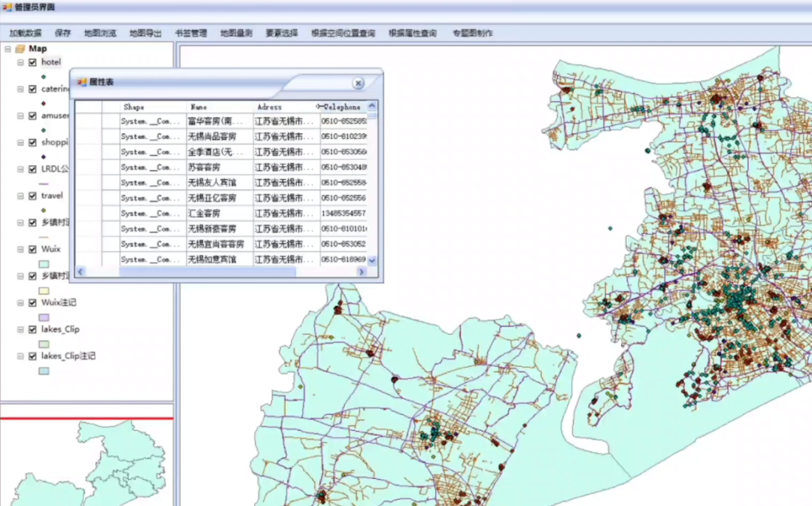Click the hotel layer point symbol
This screenshot has width=812, height=506.
click(44, 77)
